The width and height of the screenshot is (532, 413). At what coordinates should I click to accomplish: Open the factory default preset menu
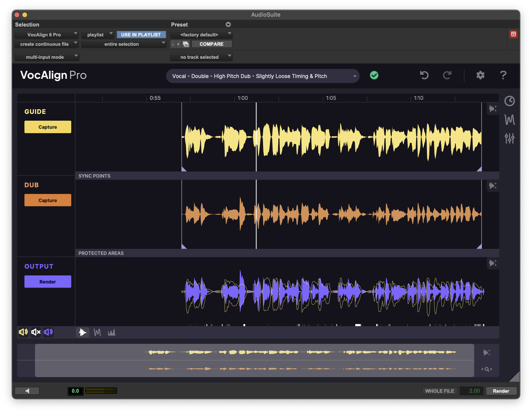coord(201,35)
